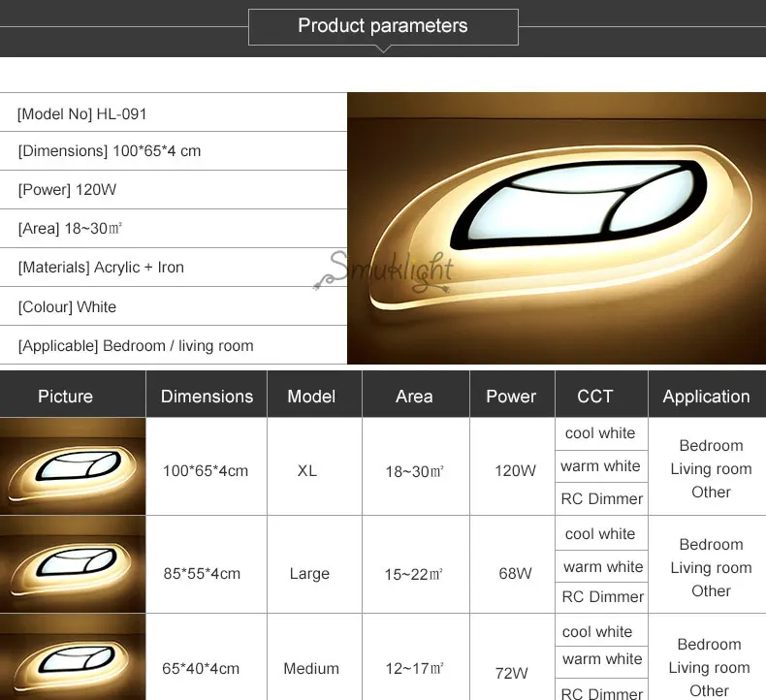Click the Power 120W parameter line
The width and height of the screenshot is (766, 700).
point(174,189)
